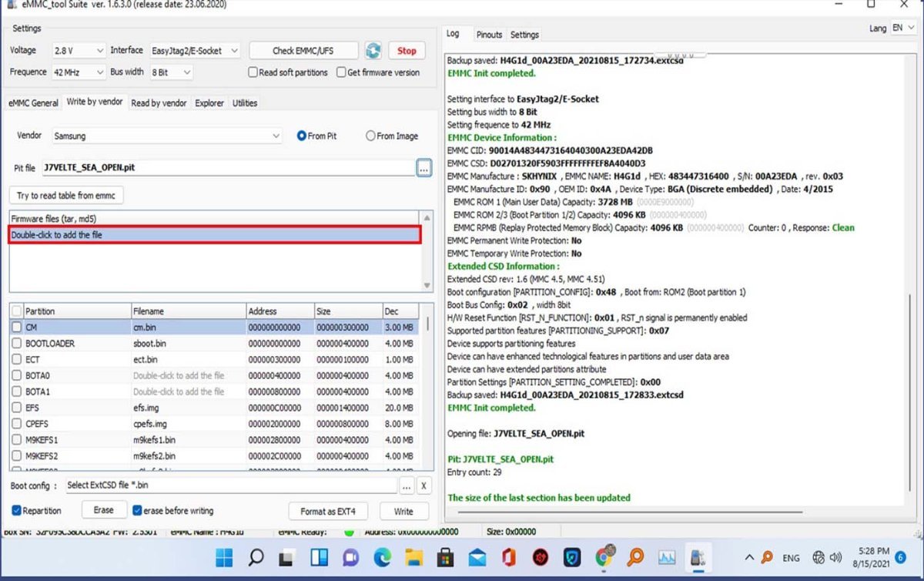Open the Interface dropdown
Screen dimensions: 924x581
pos(195,51)
